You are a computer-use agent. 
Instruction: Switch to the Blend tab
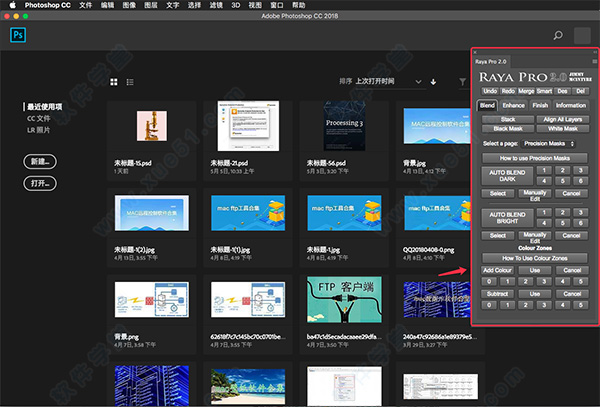487,105
